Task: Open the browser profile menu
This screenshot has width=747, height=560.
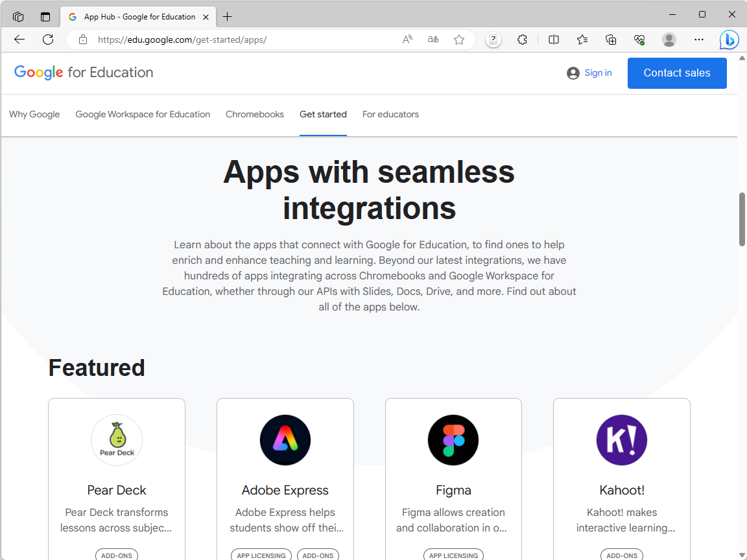Action: pos(669,40)
